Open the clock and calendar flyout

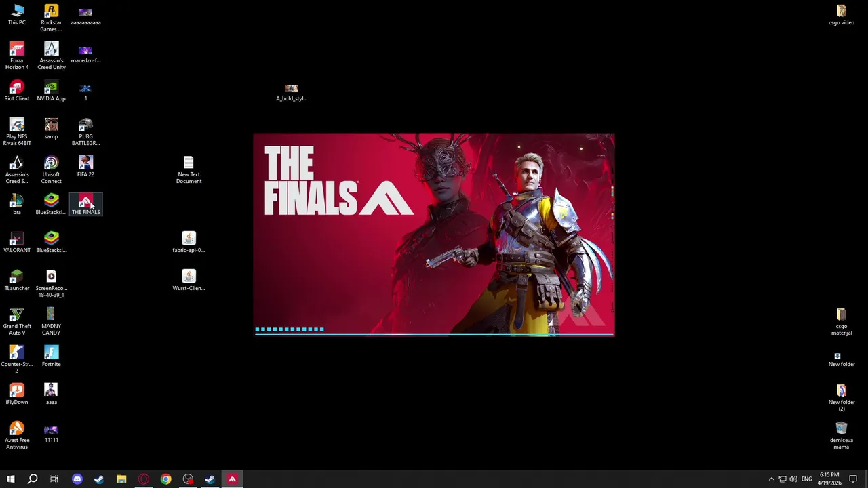[x=829, y=479]
